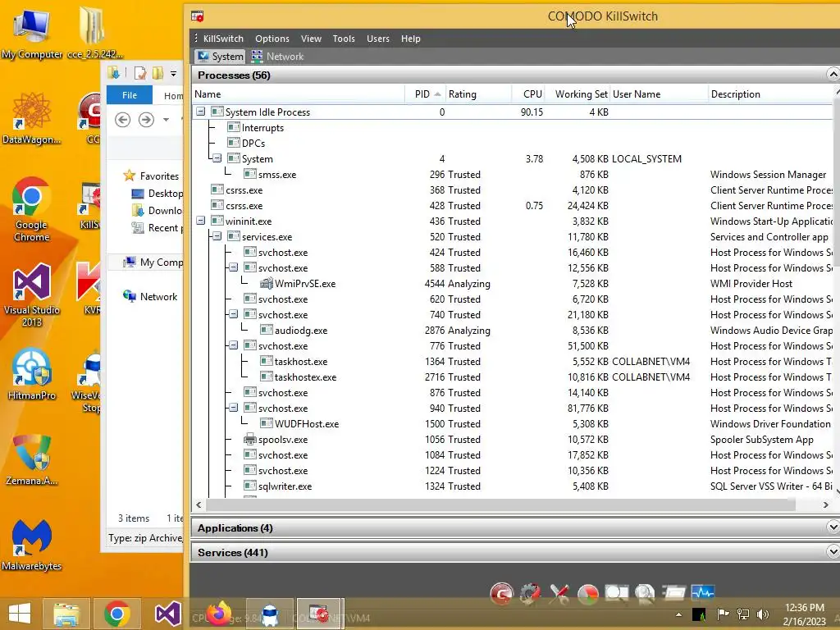
Task: Expand the Applications (4) panel chevron
Action: pos(833,527)
